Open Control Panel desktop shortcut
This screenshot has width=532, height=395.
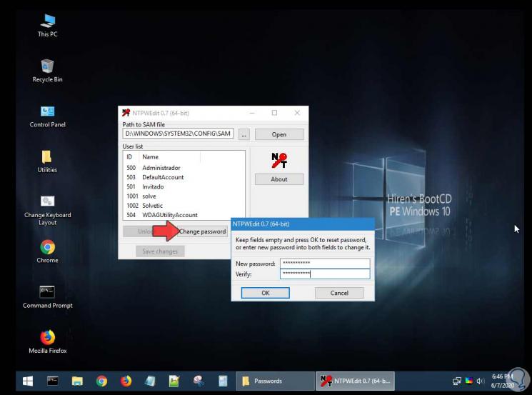[x=48, y=116]
